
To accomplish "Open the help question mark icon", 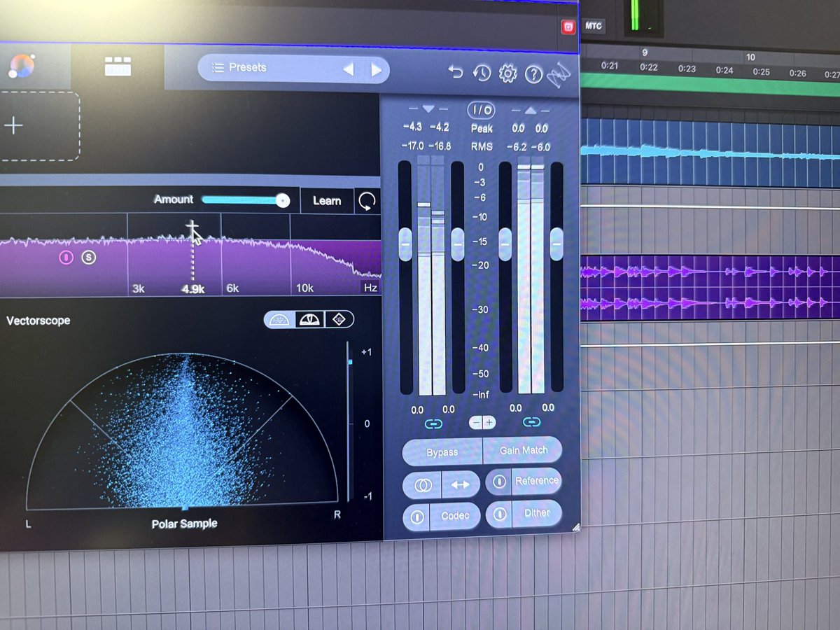I will [534, 74].
